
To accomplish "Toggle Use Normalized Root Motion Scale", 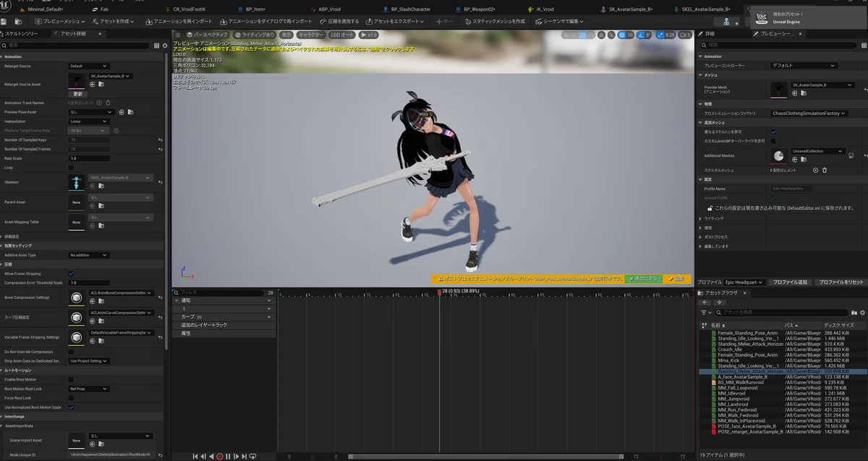I will (71, 407).
